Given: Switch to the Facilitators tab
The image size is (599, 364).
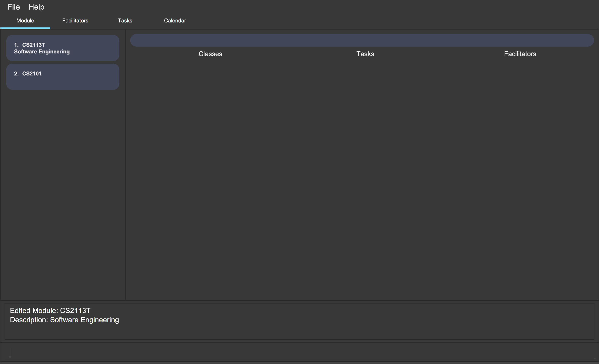Looking at the screenshot, I should click(75, 21).
